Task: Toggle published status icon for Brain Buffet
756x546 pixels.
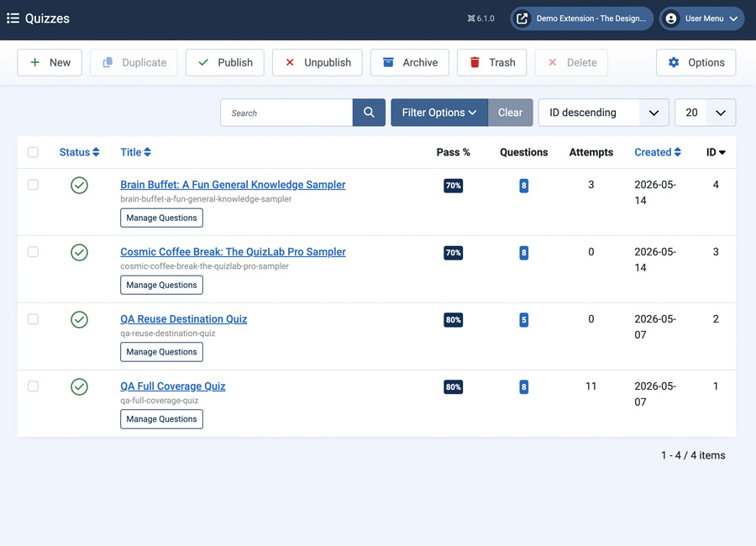Action: (79, 185)
